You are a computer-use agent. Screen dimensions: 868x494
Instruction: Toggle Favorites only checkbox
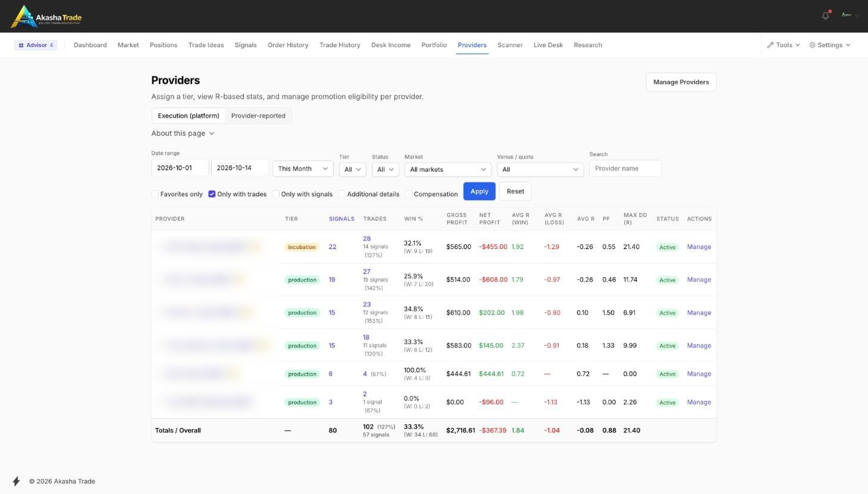155,194
